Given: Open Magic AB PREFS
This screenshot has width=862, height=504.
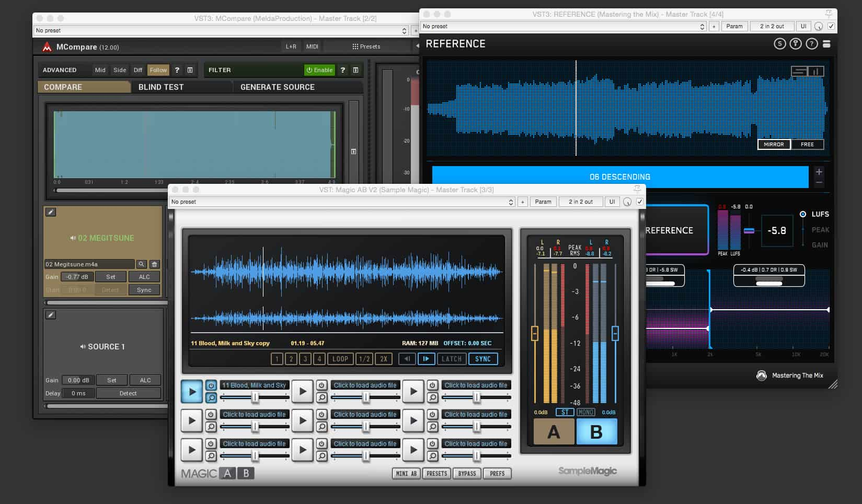Looking at the screenshot, I should point(497,474).
